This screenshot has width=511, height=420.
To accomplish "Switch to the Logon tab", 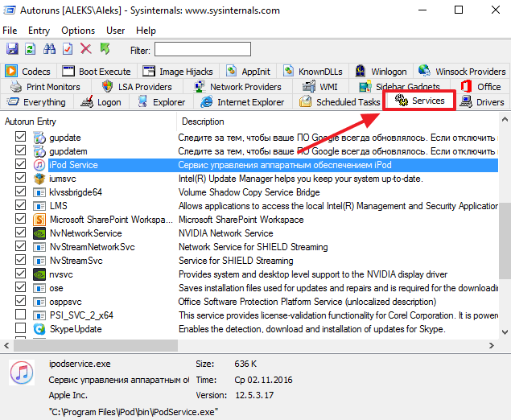I will (101, 102).
